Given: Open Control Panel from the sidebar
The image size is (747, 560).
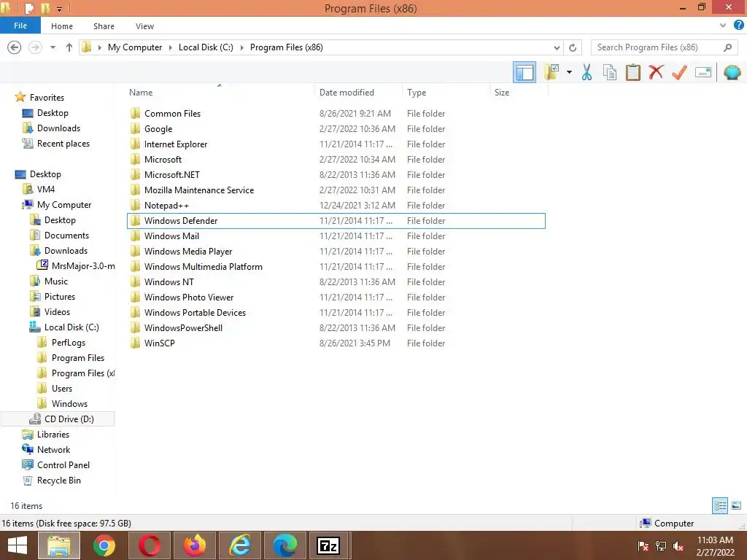Looking at the screenshot, I should click(x=63, y=464).
